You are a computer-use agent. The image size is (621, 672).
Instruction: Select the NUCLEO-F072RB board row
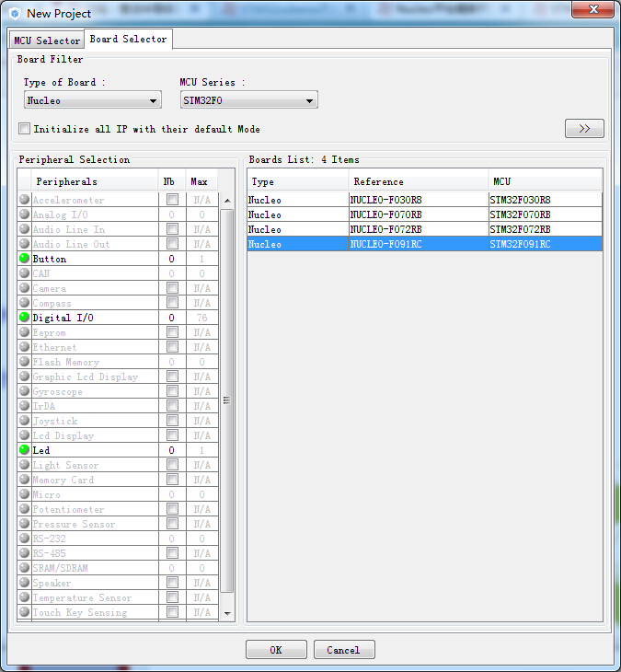[x=425, y=229]
